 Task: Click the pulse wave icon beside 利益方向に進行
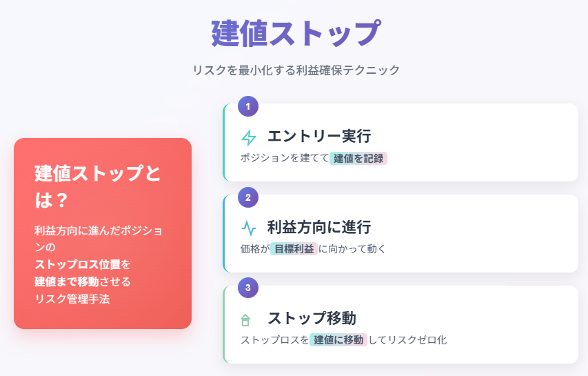coord(249,228)
